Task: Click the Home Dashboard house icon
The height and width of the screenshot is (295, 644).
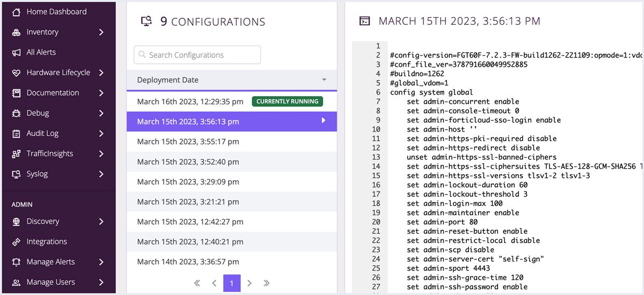Action: [x=16, y=12]
